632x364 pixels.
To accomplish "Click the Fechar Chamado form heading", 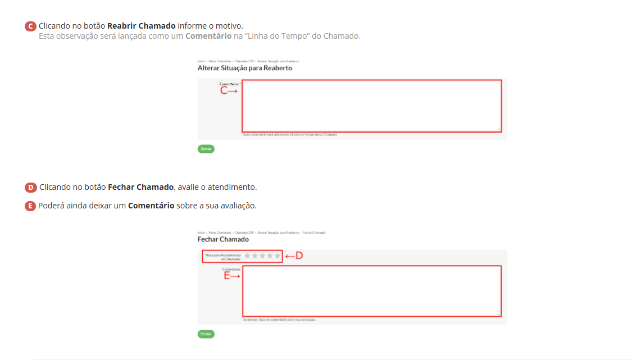I will click(x=223, y=239).
